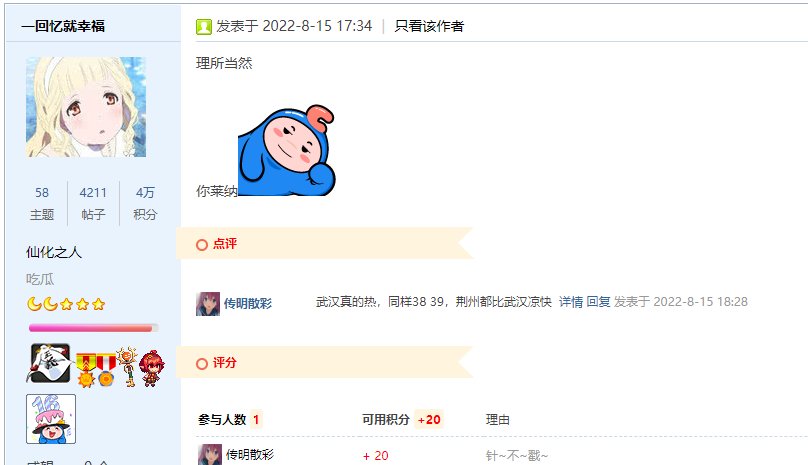Click the green user icon beside post date
Screen dimensions: 808x465
[x=204, y=26]
